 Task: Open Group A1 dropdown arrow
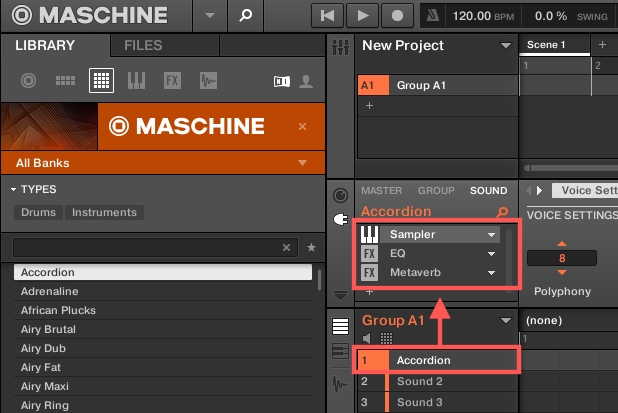pyautogui.click(x=506, y=320)
